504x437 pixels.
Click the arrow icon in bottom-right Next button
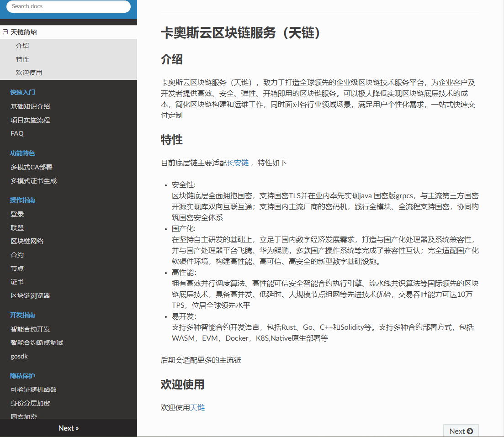point(470,431)
